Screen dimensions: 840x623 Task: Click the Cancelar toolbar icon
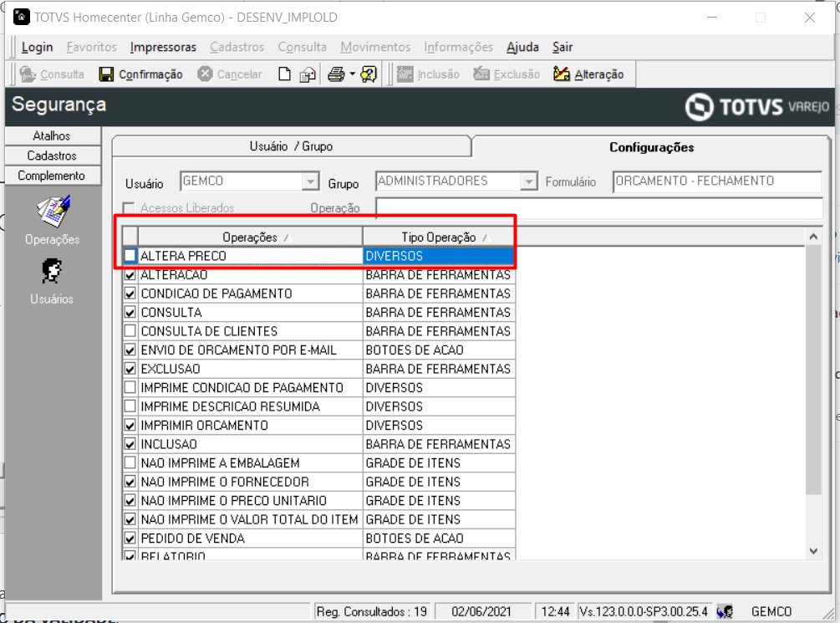205,74
